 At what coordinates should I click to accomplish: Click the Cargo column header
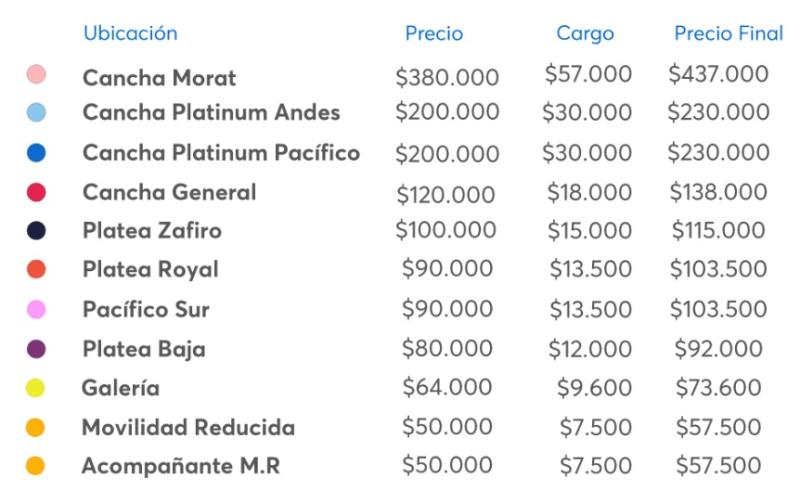[x=585, y=34]
